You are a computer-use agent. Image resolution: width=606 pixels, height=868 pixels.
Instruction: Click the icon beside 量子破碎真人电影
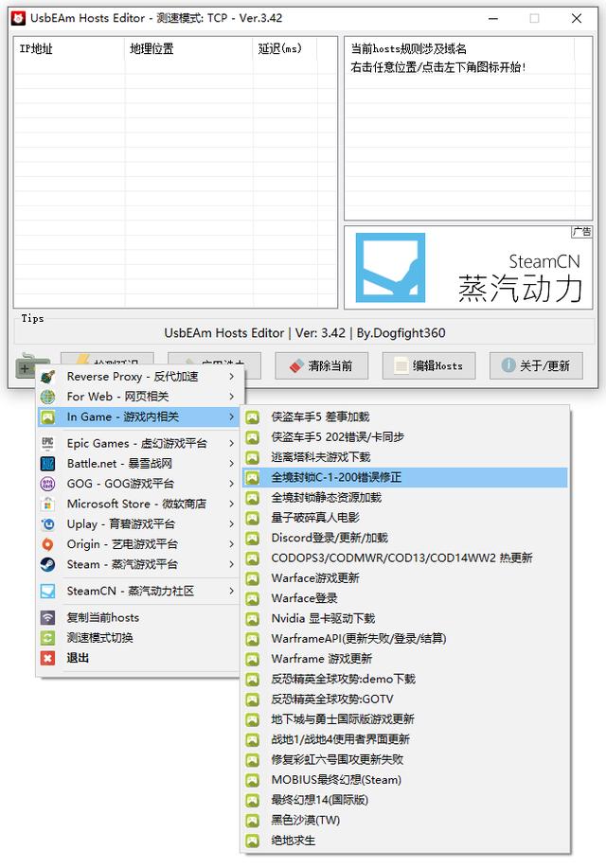[x=253, y=518]
